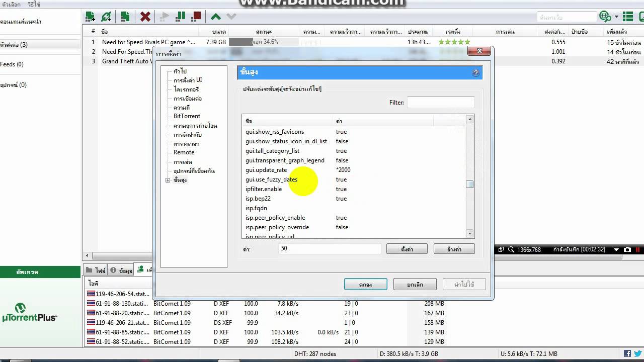This screenshot has height=362, width=644.
Task: Select ความจุการถ่ายโอน in settings tree
Action: (195, 126)
